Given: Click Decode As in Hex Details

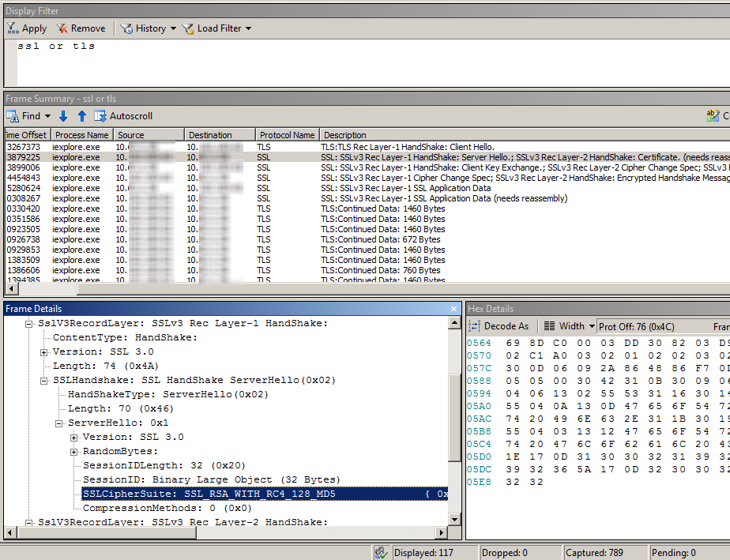Looking at the screenshot, I should point(499,326).
